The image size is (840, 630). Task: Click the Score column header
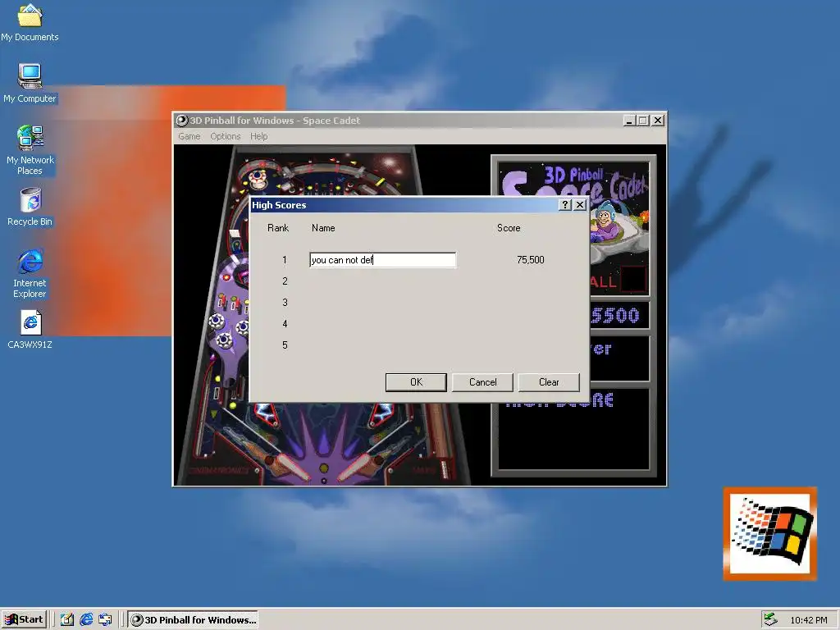click(509, 228)
